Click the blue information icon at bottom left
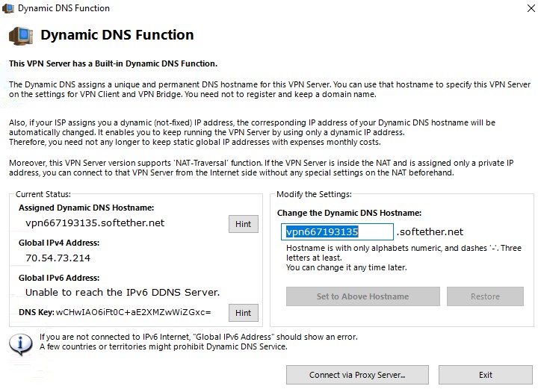 click(22, 343)
